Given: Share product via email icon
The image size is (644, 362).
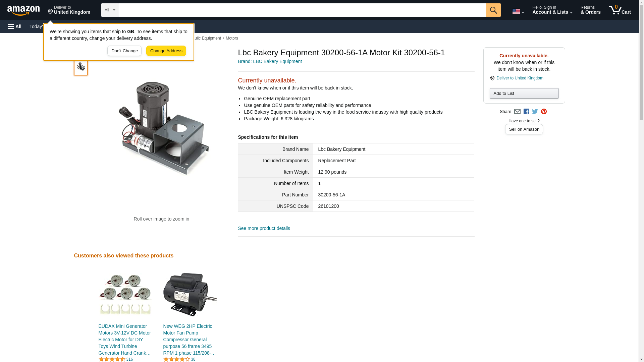Looking at the screenshot, I should point(517,112).
